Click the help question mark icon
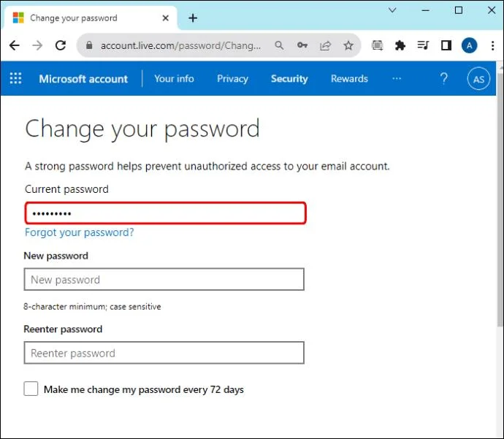This screenshot has height=439, width=504. pyautogui.click(x=444, y=78)
